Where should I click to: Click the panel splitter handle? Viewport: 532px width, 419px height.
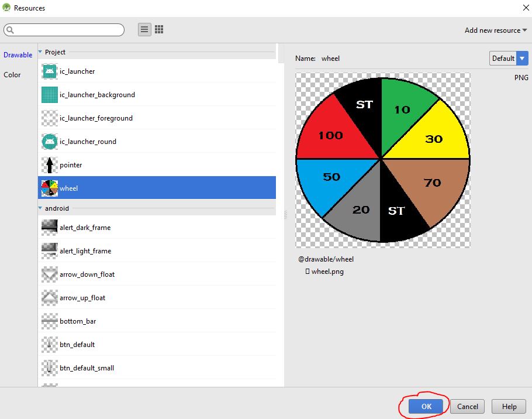285,215
